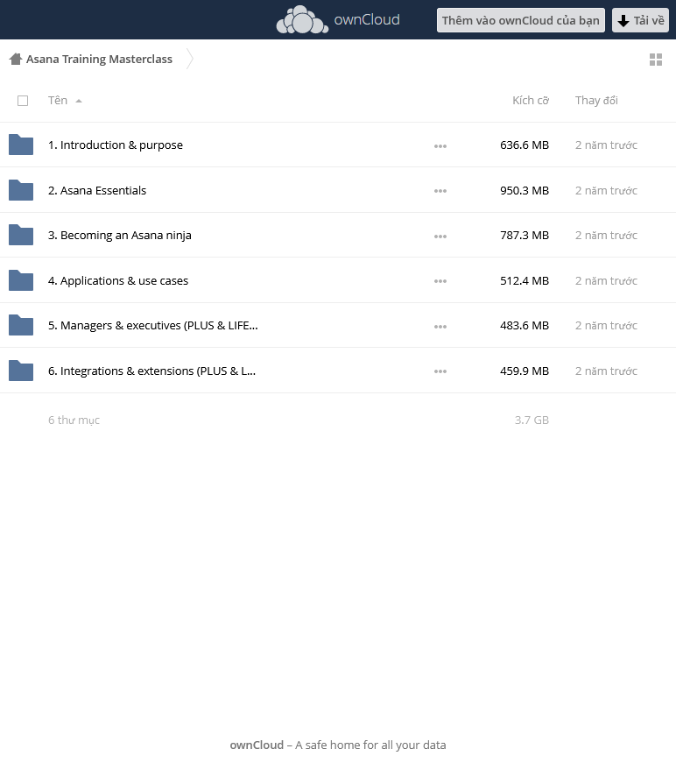Sort files by Thay đổi column
Image resolution: width=676 pixels, height=784 pixels.
[596, 101]
